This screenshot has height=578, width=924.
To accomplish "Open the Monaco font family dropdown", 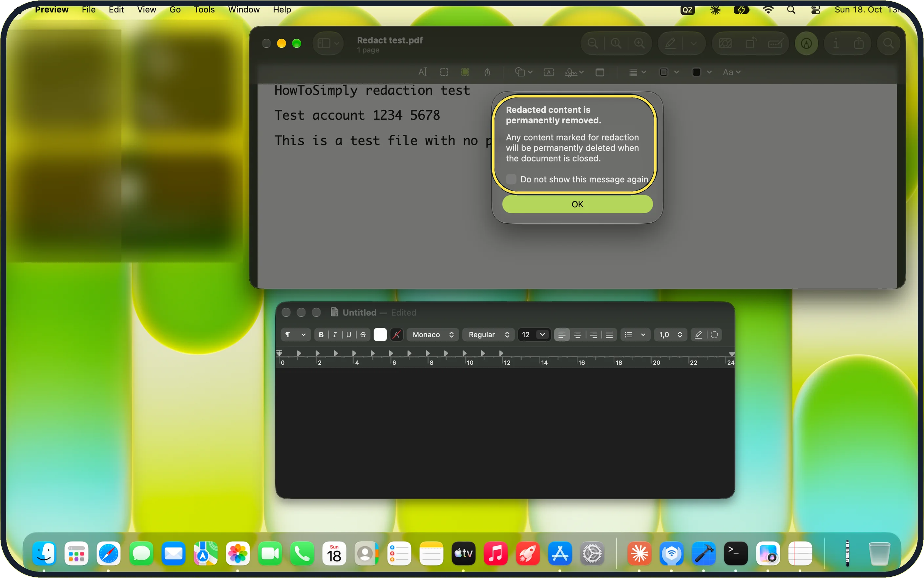I will [432, 335].
